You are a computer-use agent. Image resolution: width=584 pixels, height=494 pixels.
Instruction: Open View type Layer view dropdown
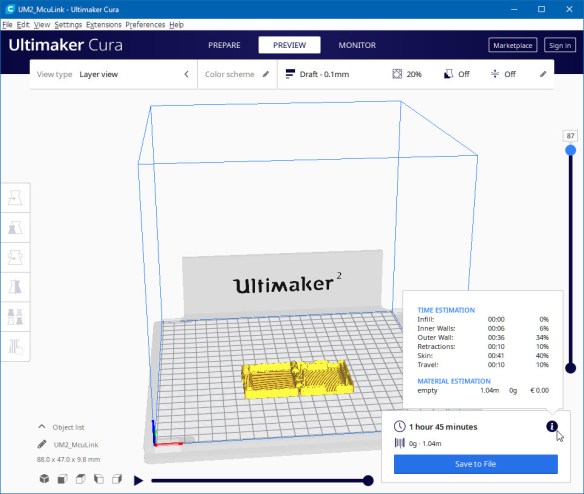click(114, 74)
